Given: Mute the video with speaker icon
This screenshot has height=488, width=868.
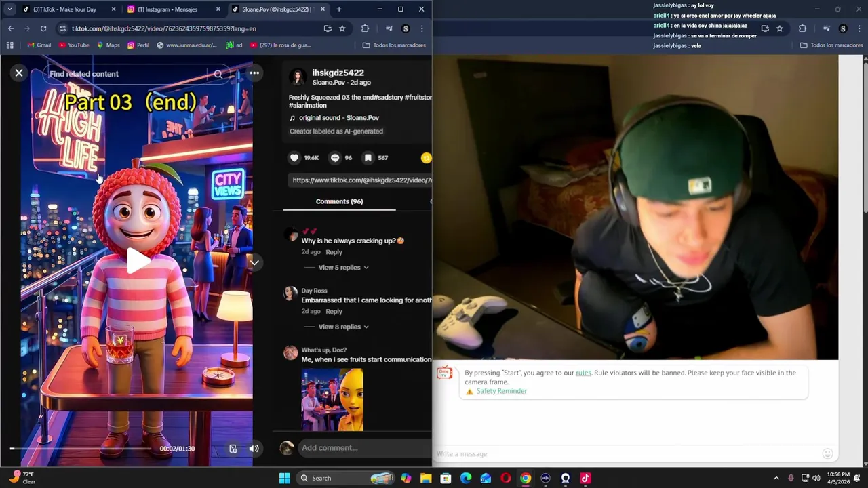Looking at the screenshot, I should (x=254, y=448).
